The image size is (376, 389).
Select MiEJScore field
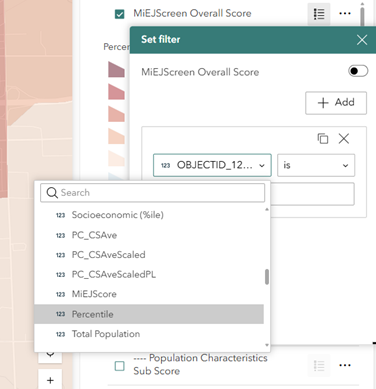(149, 294)
